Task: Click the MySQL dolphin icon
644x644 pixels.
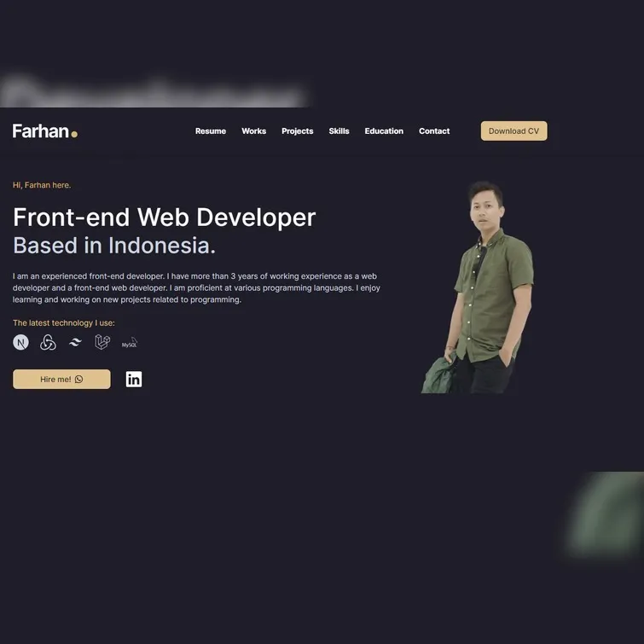Action: pyautogui.click(x=130, y=343)
